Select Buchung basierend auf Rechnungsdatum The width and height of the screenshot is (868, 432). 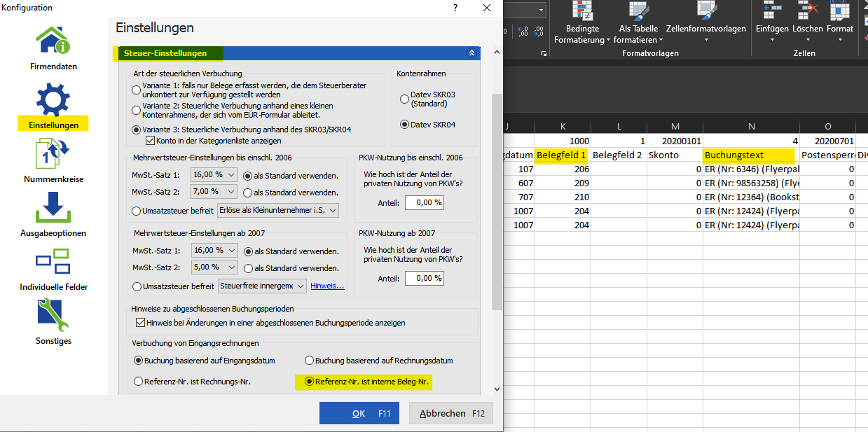(309, 361)
